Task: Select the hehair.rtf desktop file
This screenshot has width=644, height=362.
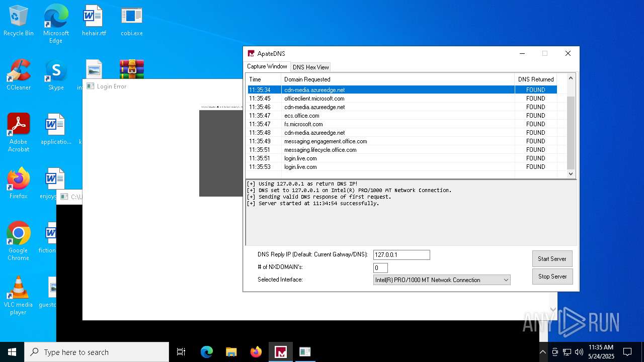Action: tap(94, 21)
